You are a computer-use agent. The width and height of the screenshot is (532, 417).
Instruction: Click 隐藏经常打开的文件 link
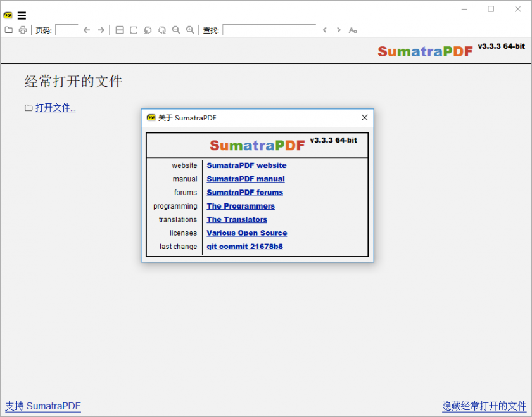(484, 406)
